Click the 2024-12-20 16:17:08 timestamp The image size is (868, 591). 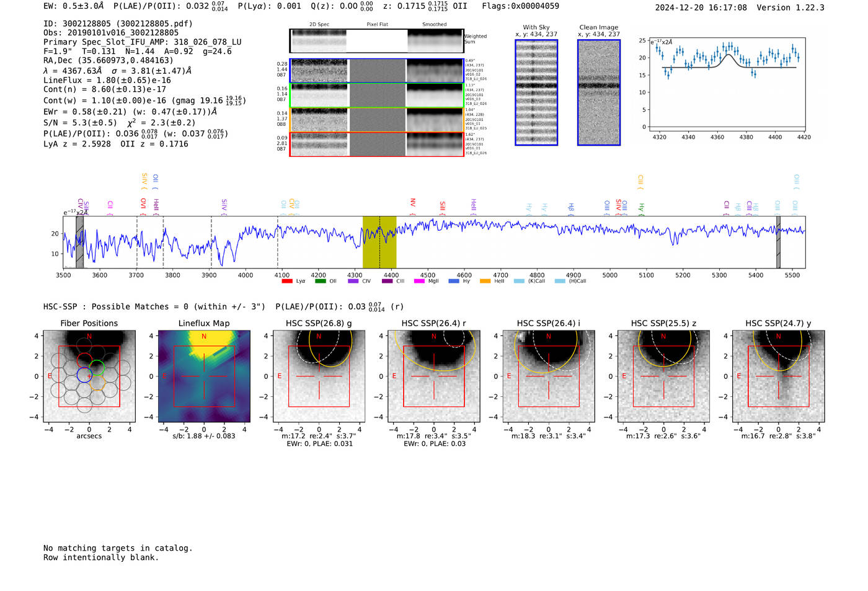coord(701,7)
